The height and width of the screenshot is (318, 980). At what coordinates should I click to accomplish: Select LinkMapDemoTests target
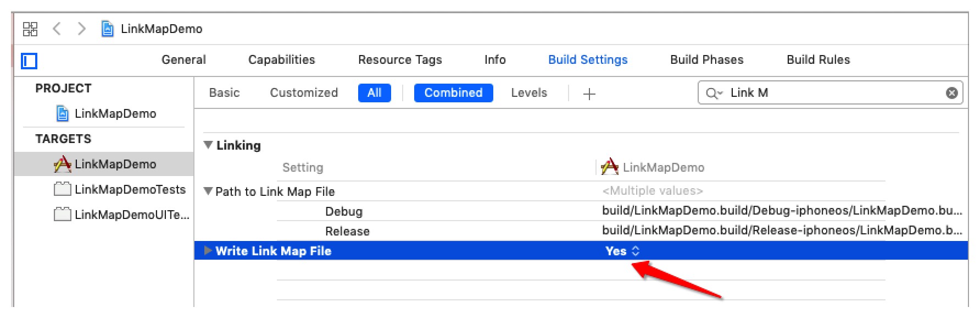(x=130, y=189)
